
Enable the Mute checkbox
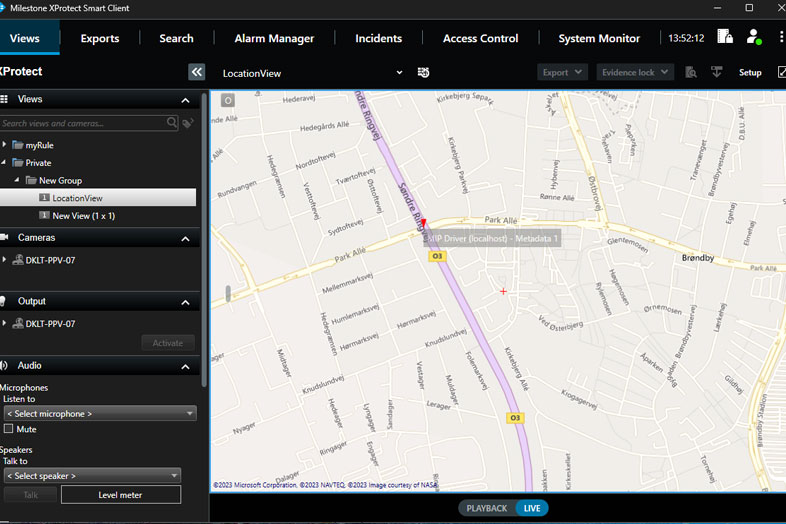(9, 429)
